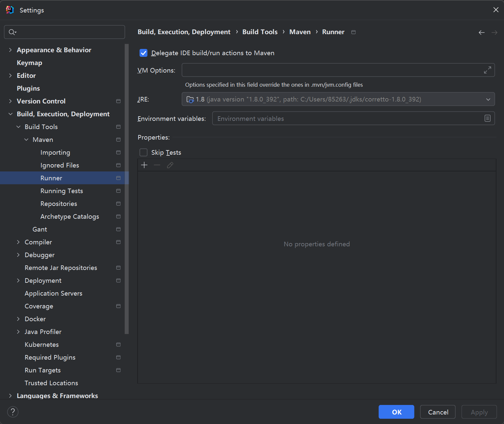Click the project icon beside Ignored Files

118,165
